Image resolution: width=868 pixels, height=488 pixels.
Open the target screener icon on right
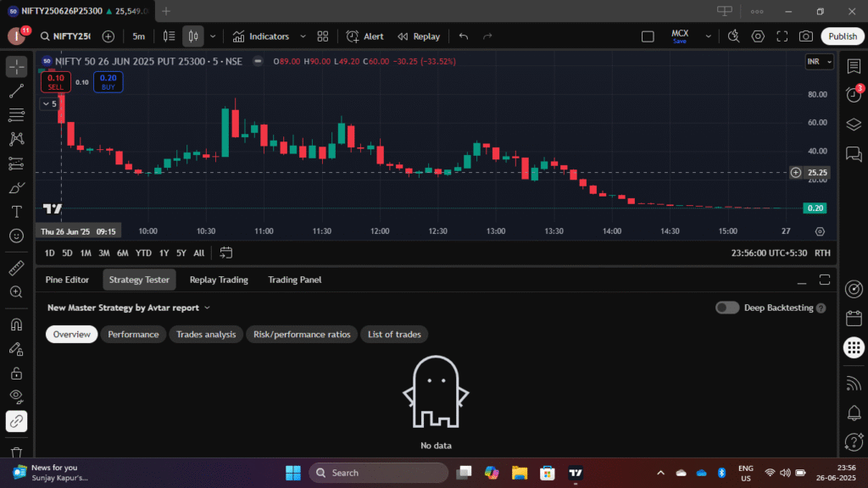(854, 289)
